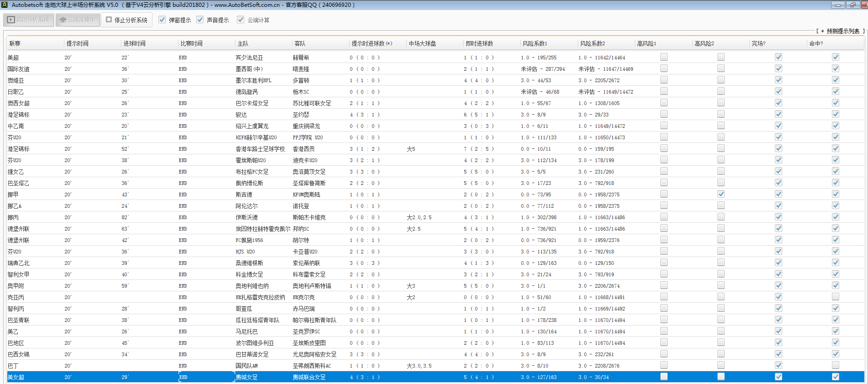Select the highlighted 费城女足 row
Image resolution: width=868 pixels, height=384 pixels.
(x=246, y=377)
